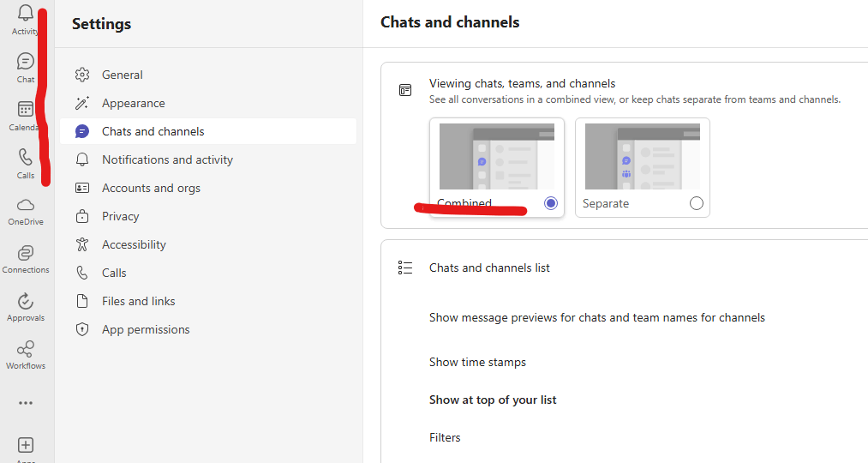Click the 'Chats and channels list' section heading
The image size is (868, 463).
click(x=489, y=268)
